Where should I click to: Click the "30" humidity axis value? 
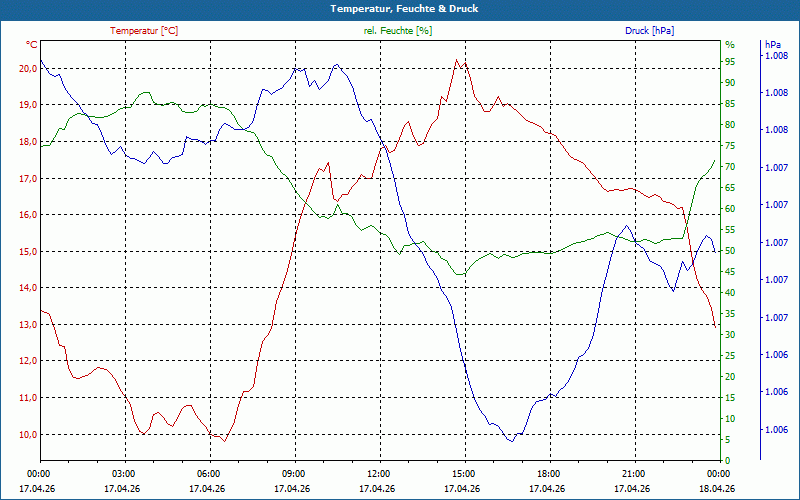click(x=730, y=335)
